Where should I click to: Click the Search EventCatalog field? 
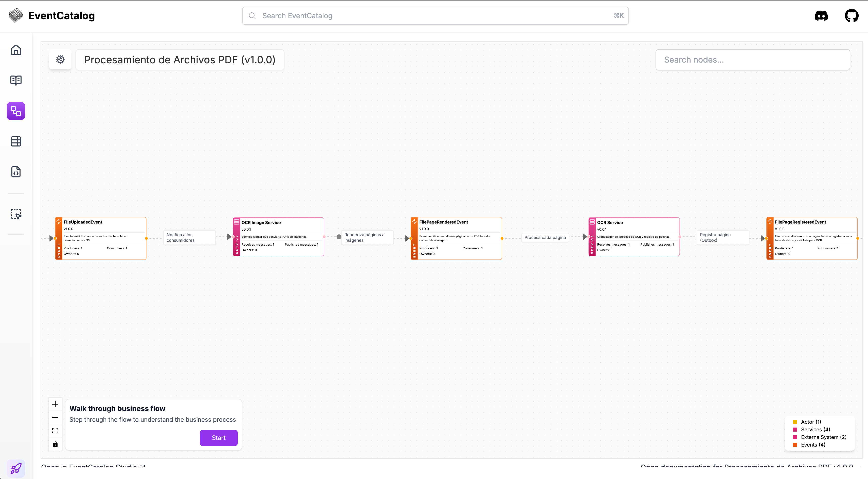click(435, 16)
